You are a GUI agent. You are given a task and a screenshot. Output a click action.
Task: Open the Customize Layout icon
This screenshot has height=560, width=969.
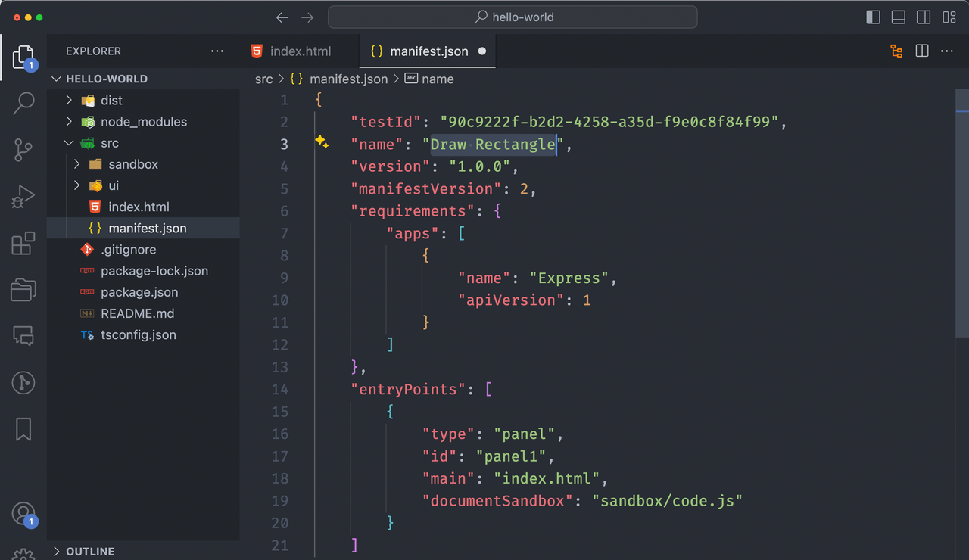click(x=949, y=17)
